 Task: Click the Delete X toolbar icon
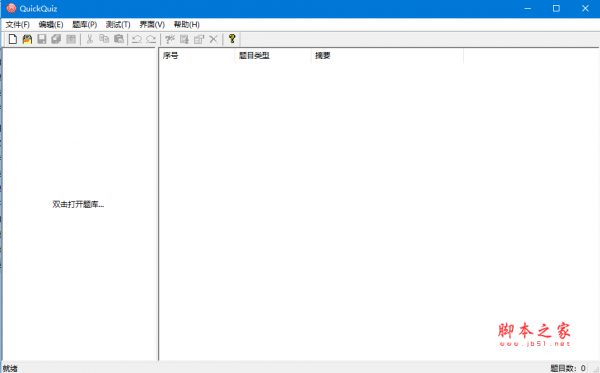[214, 39]
